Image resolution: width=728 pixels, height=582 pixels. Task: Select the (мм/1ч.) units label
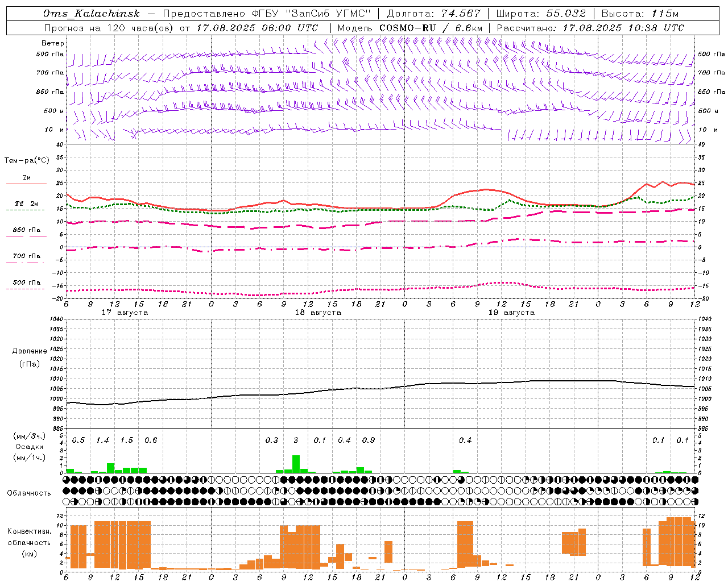pyautogui.click(x=30, y=458)
